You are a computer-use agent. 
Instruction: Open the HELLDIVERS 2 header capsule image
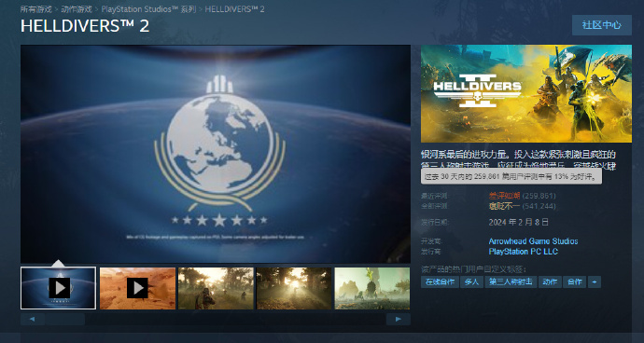coord(526,93)
